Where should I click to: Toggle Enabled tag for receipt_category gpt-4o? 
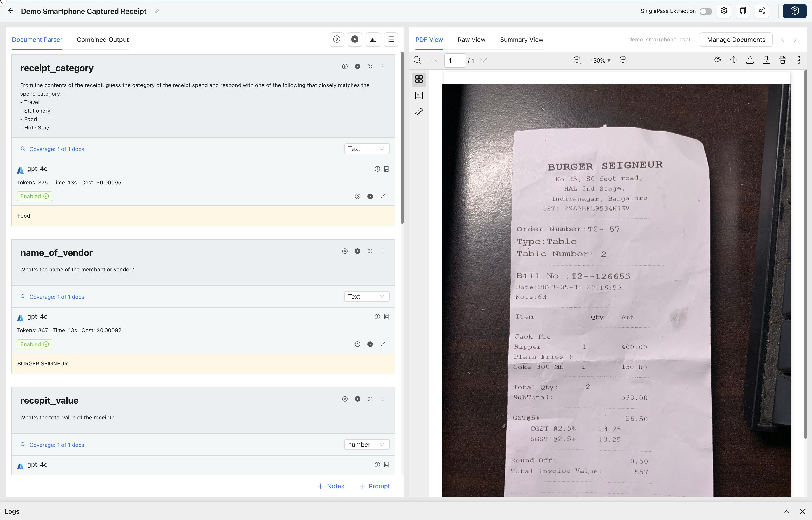[34, 196]
